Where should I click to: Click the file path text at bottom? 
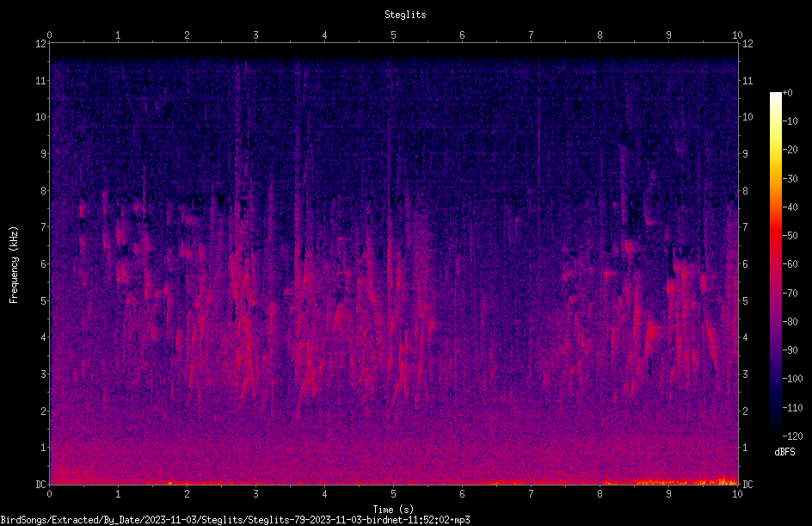click(235, 520)
